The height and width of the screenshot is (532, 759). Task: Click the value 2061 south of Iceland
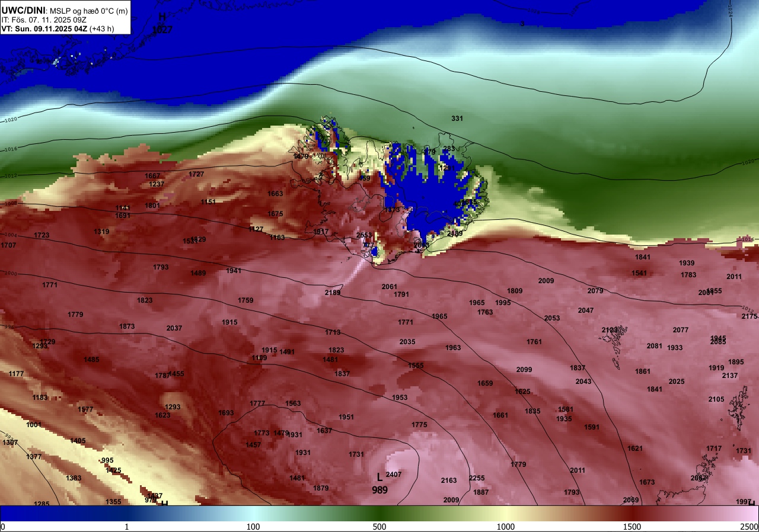(390, 287)
